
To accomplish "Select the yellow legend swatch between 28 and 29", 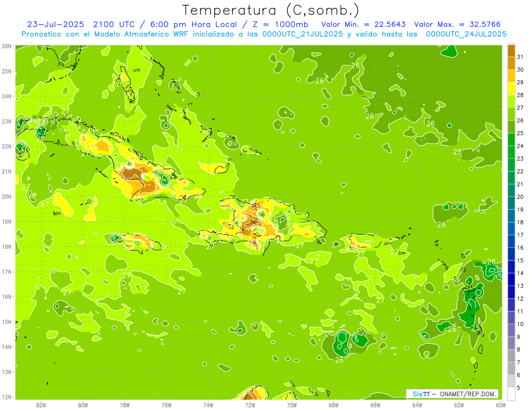I will [x=511, y=89].
